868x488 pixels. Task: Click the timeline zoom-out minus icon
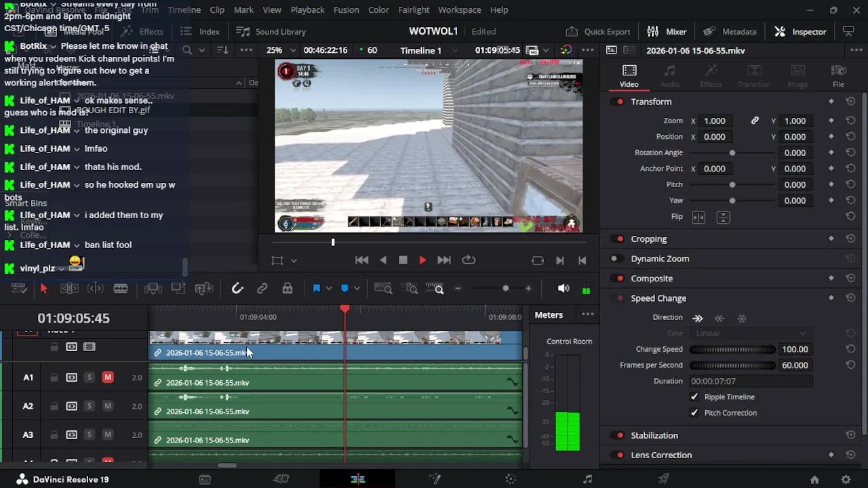tap(458, 289)
